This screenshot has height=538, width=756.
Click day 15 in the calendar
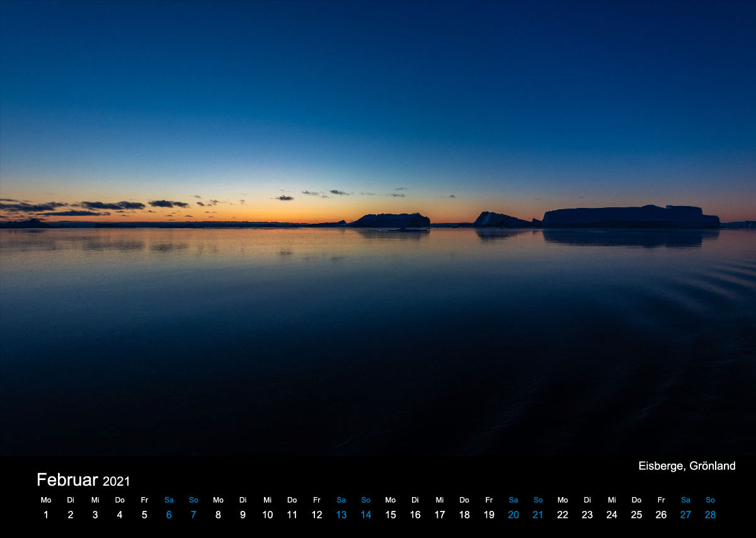pyautogui.click(x=391, y=515)
